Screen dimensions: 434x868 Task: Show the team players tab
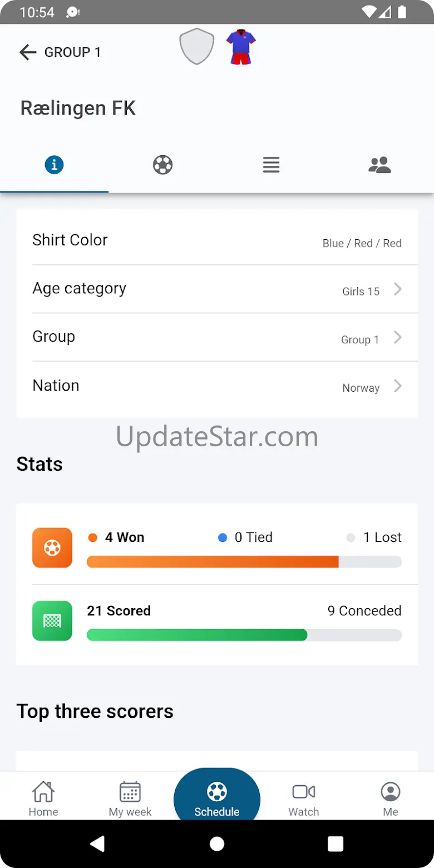pyautogui.click(x=379, y=165)
